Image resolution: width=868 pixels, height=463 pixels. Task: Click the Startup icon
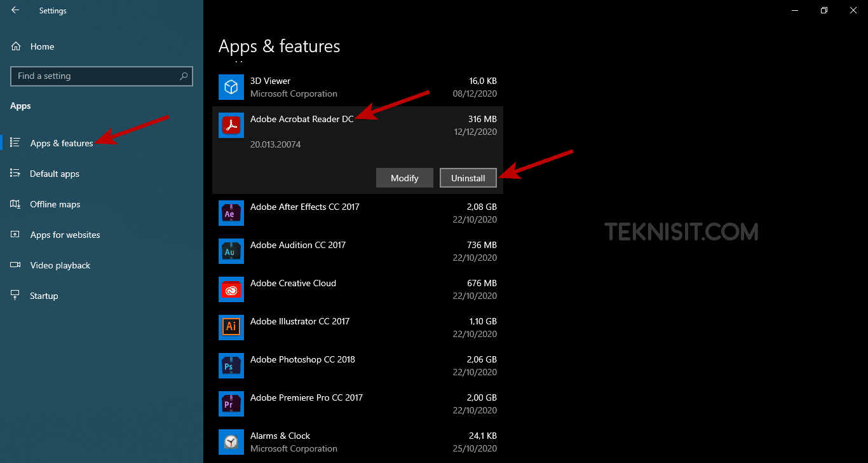tap(15, 296)
